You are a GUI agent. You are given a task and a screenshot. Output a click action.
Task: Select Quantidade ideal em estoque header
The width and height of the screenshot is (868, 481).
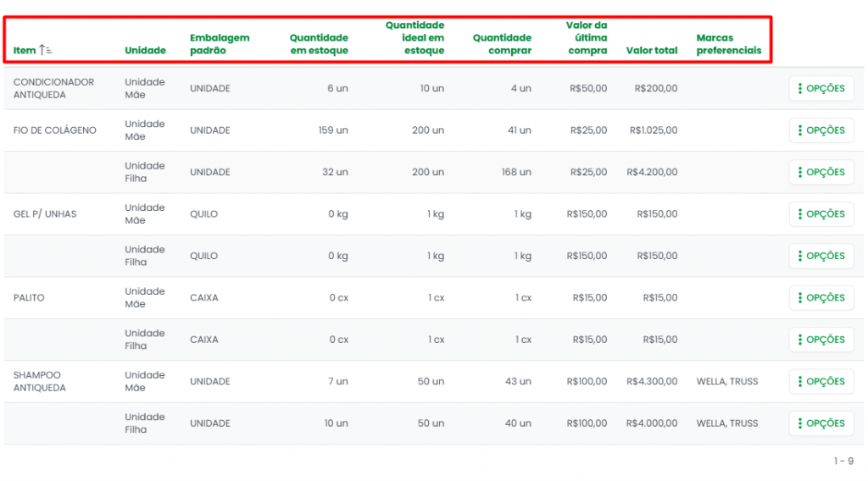coord(415,38)
